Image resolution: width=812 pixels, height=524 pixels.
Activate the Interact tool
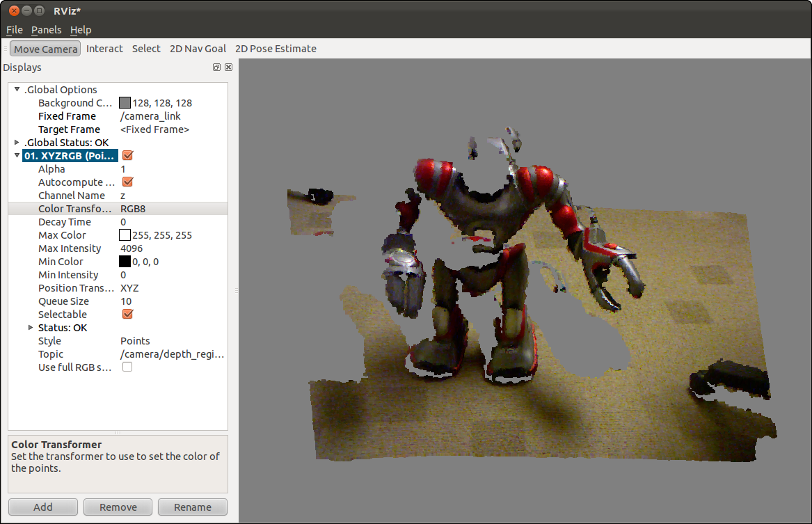pyautogui.click(x=104, y=49)
